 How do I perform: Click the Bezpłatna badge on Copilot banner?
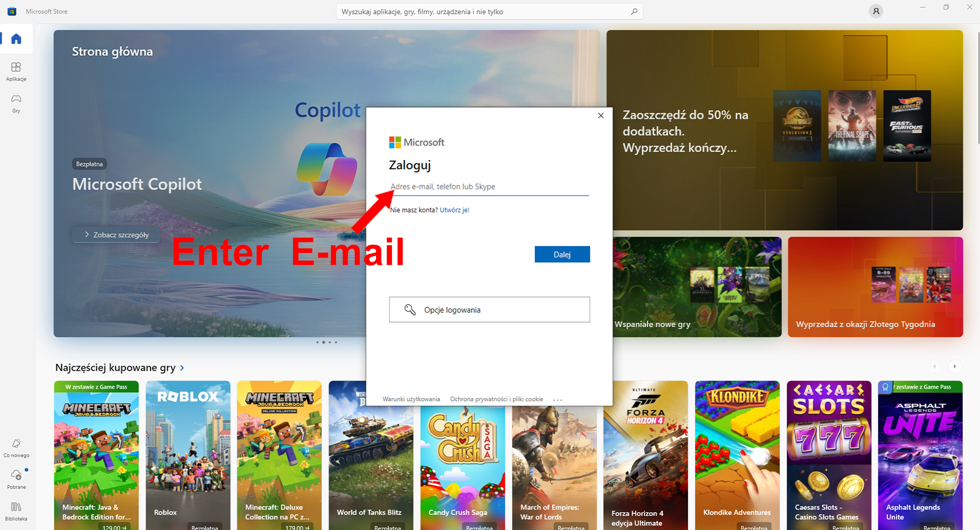89,164
